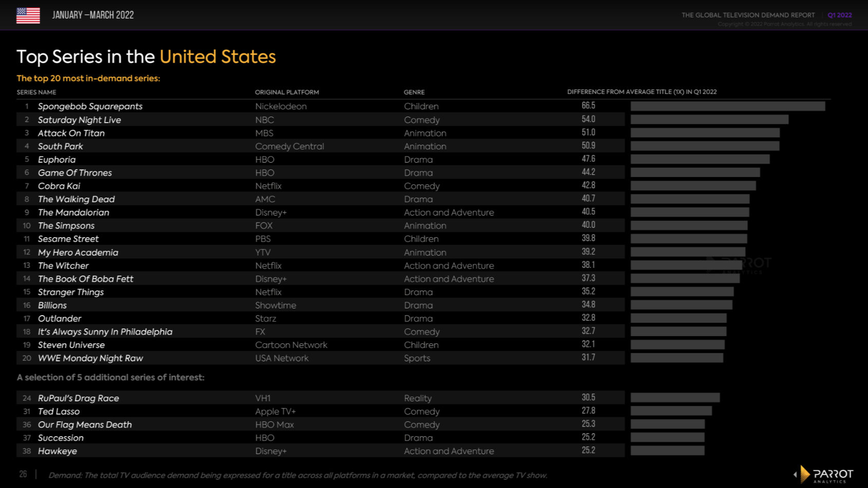Screen dimensions: 868x488
Task: Select the 'Spongebob Squarepants' row name
Action: 90,106
